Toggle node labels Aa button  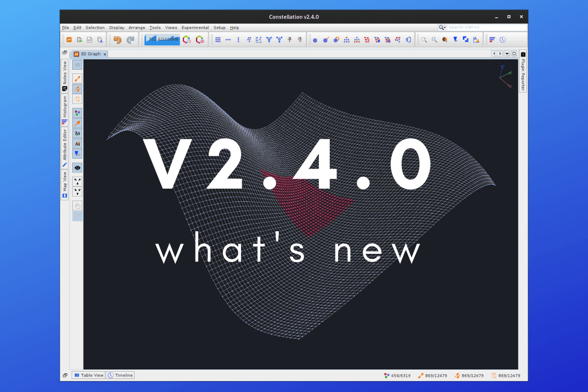pyautogui.click(x=77, y=133)
